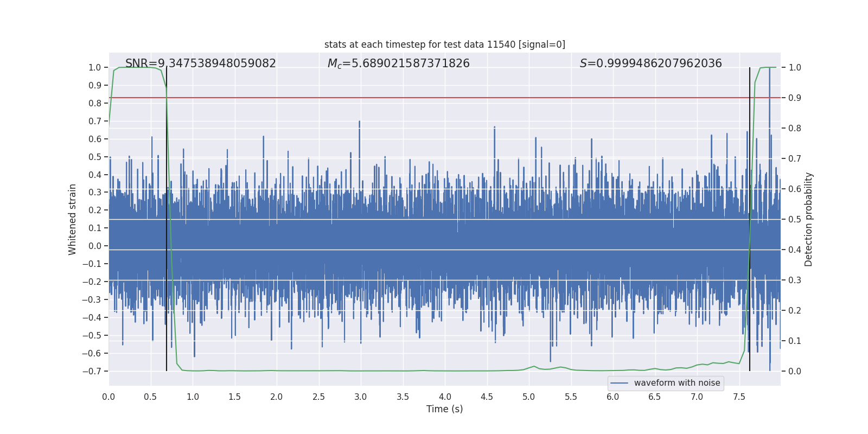Click the 'Detection probability' right axis label

(808, 219)
